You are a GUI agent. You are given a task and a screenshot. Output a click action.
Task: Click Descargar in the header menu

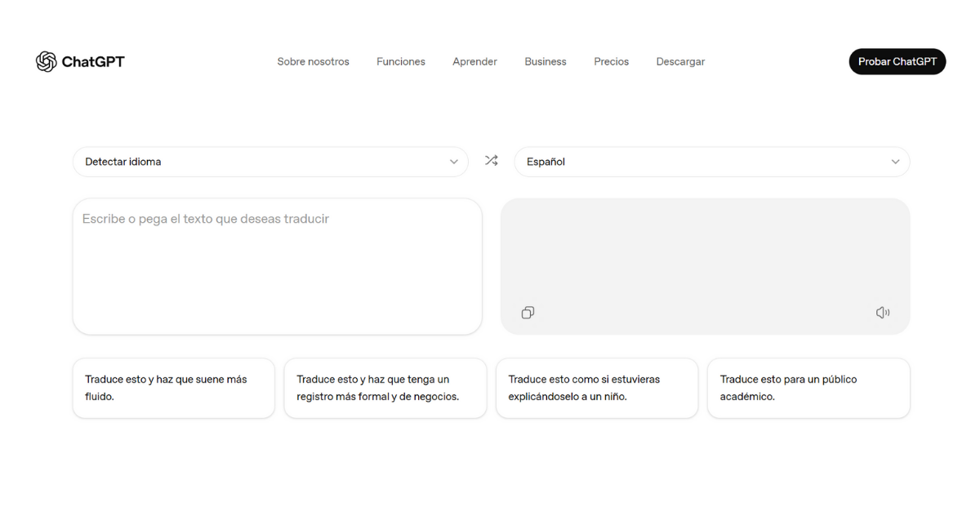pos(680,62)
